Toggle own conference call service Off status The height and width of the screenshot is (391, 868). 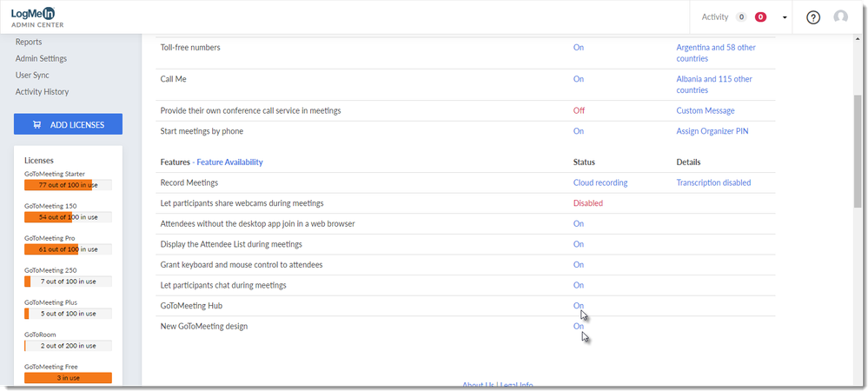(x=579, y=110)
